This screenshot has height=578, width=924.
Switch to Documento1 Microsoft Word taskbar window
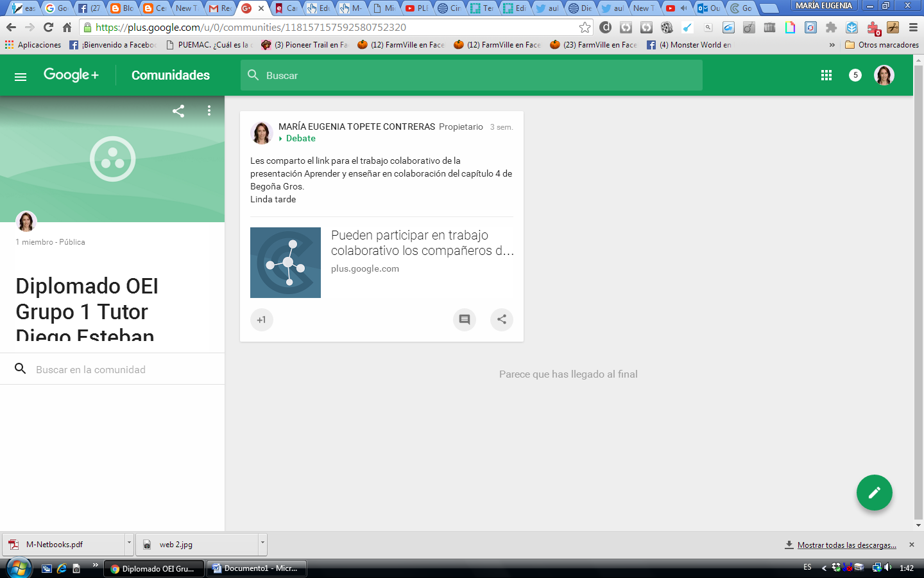[x=257, y=568]
